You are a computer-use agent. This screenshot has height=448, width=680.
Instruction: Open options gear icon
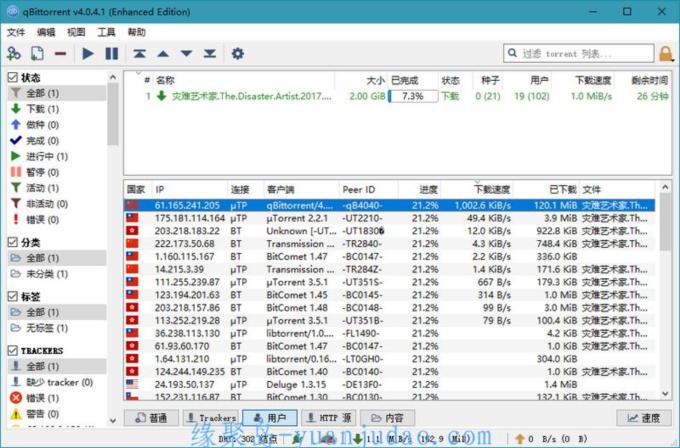click(x=238, y=54)
